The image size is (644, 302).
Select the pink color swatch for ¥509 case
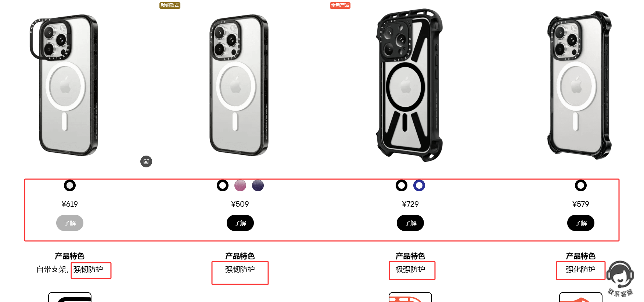[x=240, y=185]
